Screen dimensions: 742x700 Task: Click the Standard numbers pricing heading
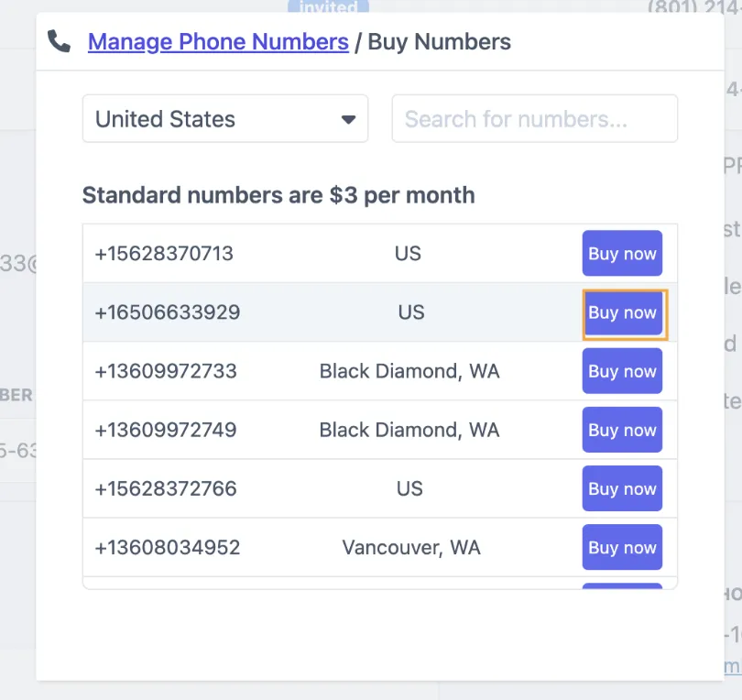[x=278, y=195]
